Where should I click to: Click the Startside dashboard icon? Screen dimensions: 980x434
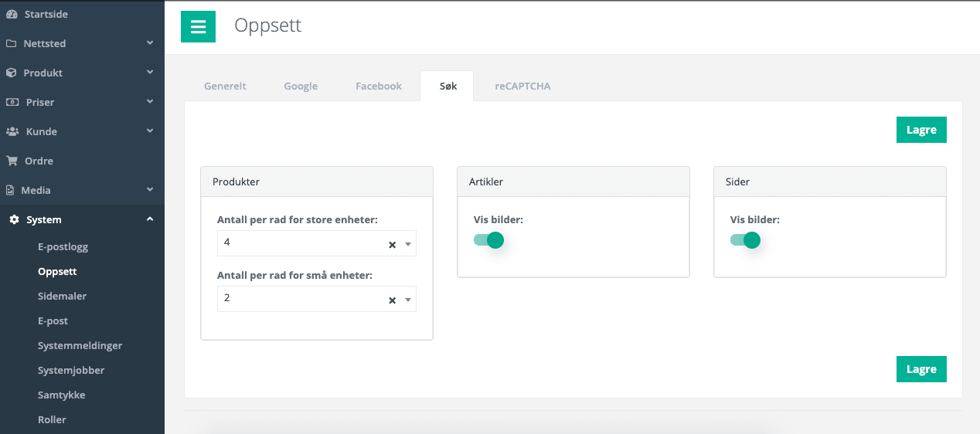[12, 14]
